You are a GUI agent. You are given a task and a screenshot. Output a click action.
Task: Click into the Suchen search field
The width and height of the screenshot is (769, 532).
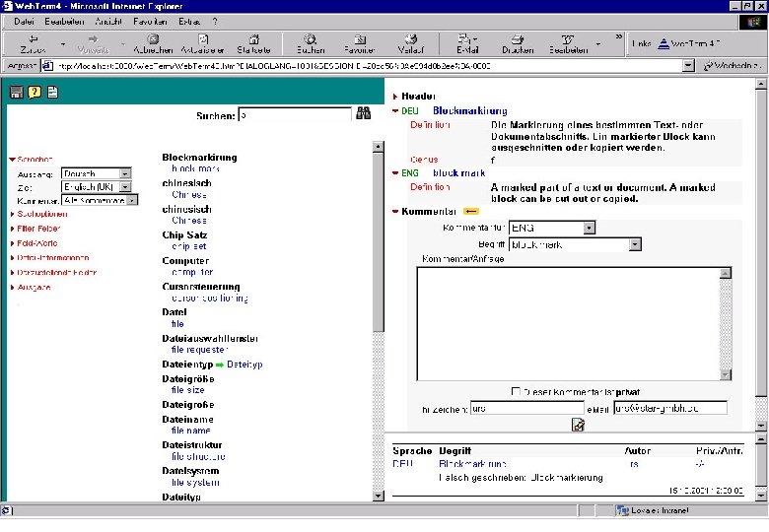coord(295,115)
